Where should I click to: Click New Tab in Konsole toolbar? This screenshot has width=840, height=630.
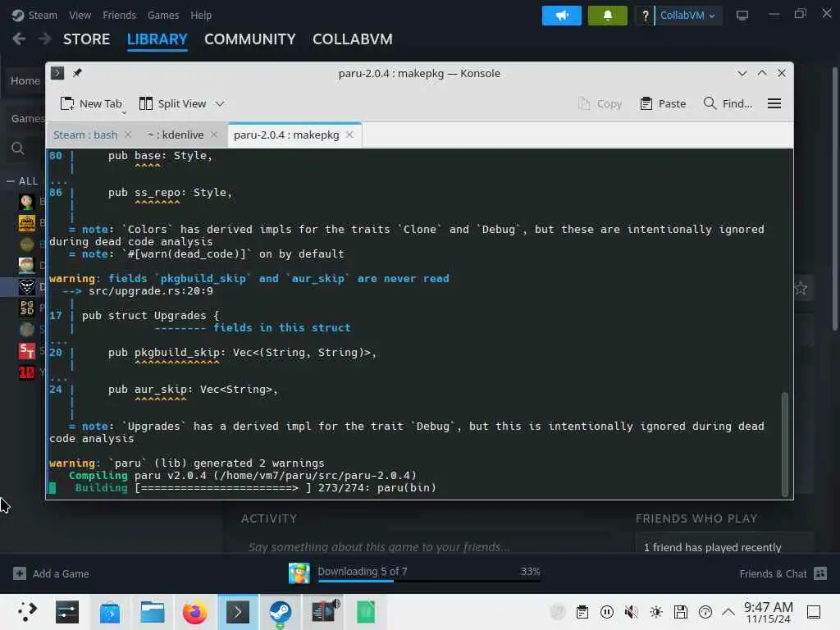point(90,103)
